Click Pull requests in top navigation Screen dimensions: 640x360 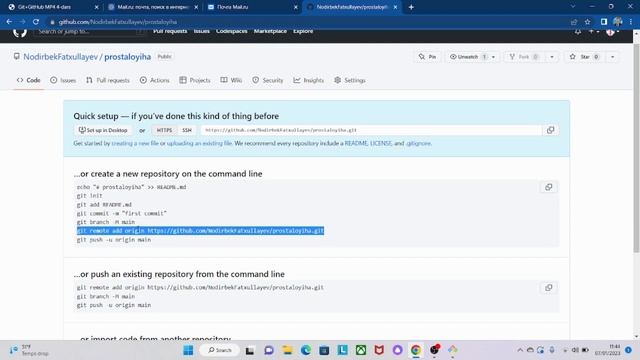tap(170, 31)
